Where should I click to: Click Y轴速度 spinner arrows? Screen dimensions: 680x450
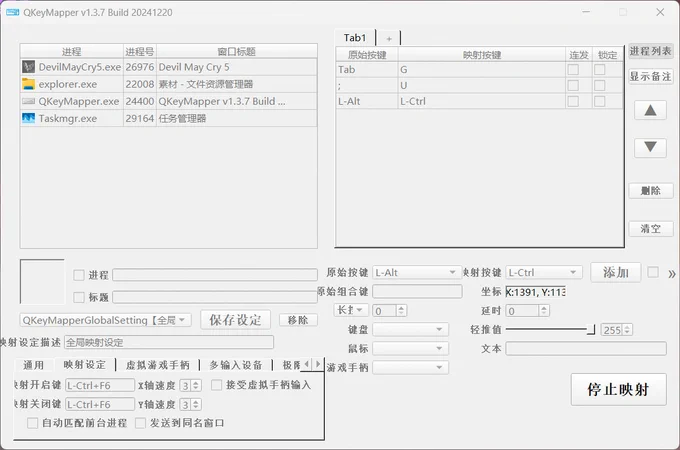pyautogui.click(x=196, y=404)
